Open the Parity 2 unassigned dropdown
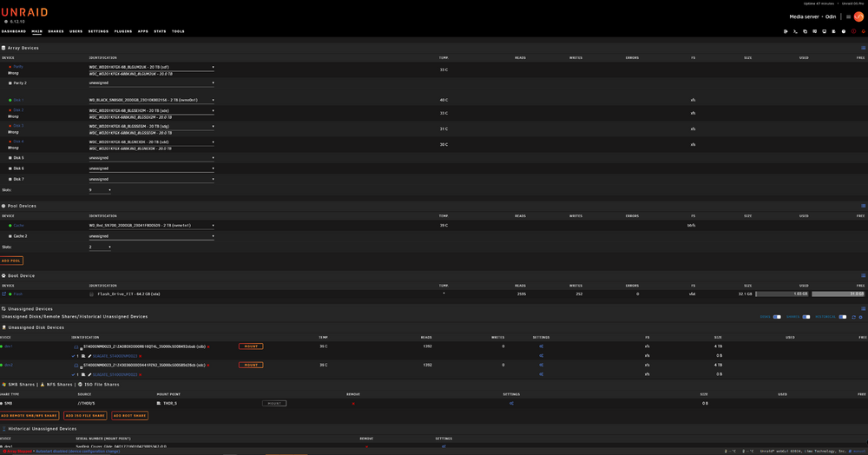The image size is (868, 455). point(152,83)
